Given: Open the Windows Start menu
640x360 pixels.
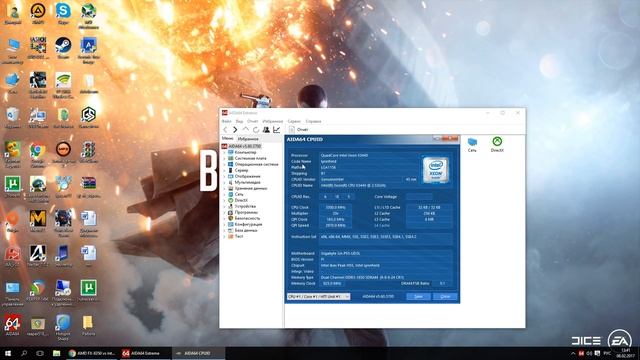Looking at the screenshot, I should (x=8, y=353).
